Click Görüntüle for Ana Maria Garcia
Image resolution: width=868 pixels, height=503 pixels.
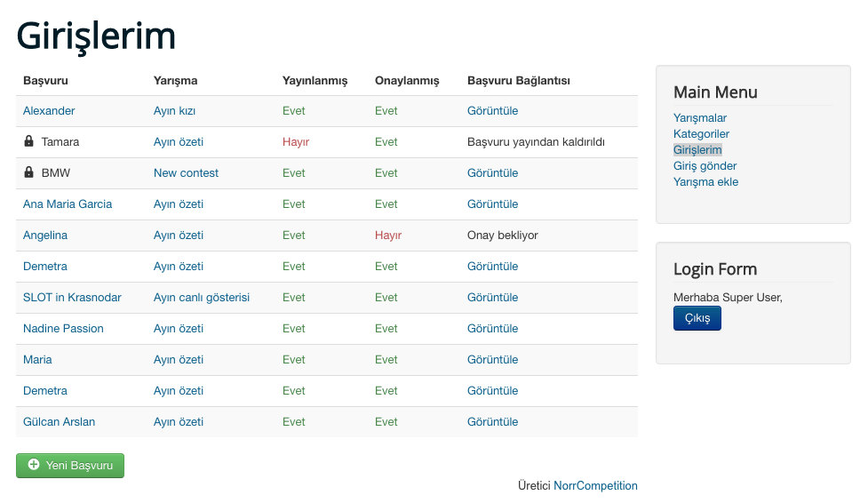[492, 204]
